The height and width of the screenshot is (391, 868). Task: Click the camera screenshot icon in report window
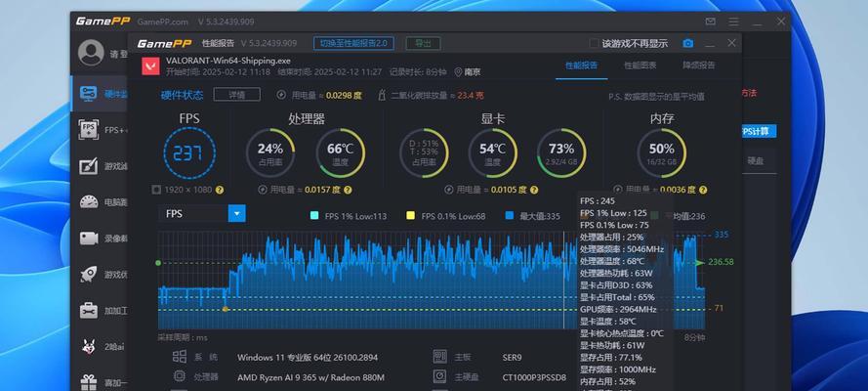pos(687,43)
